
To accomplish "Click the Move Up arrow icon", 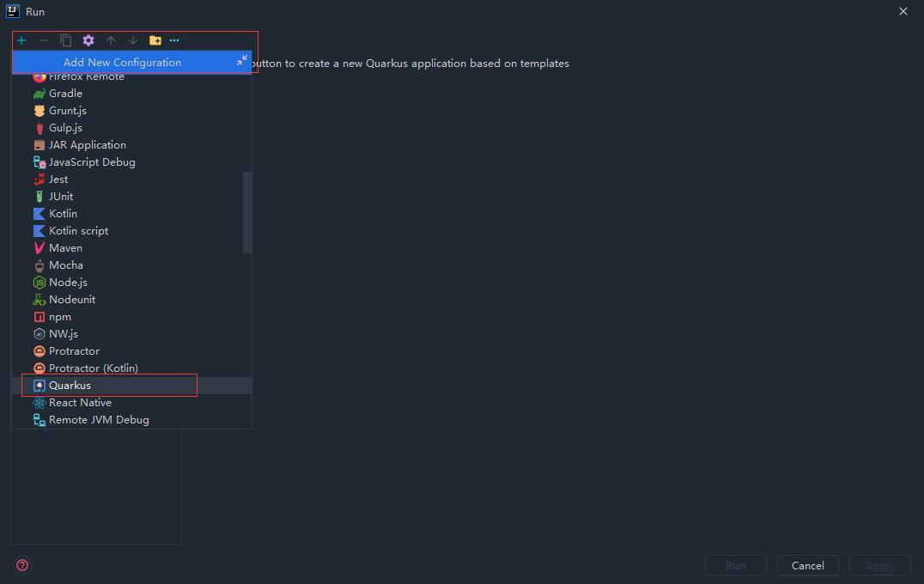I will (111, 40).
